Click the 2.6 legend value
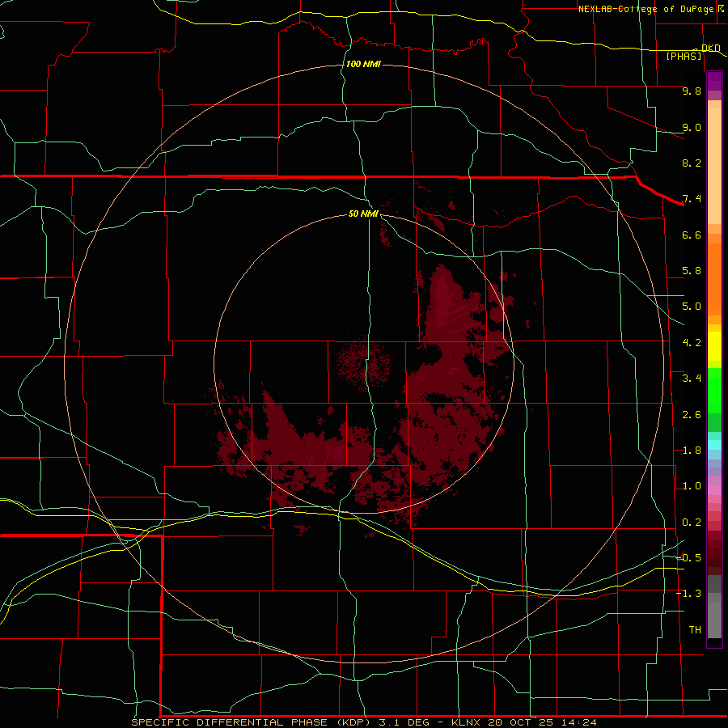The width and height of the screenshot is (728, 728). click(692, 415)
